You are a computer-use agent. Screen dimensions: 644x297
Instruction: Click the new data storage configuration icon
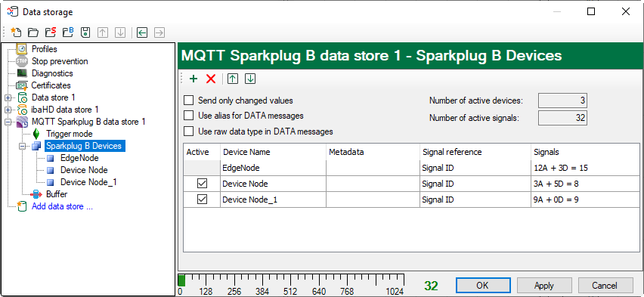[x=16, y=32]
